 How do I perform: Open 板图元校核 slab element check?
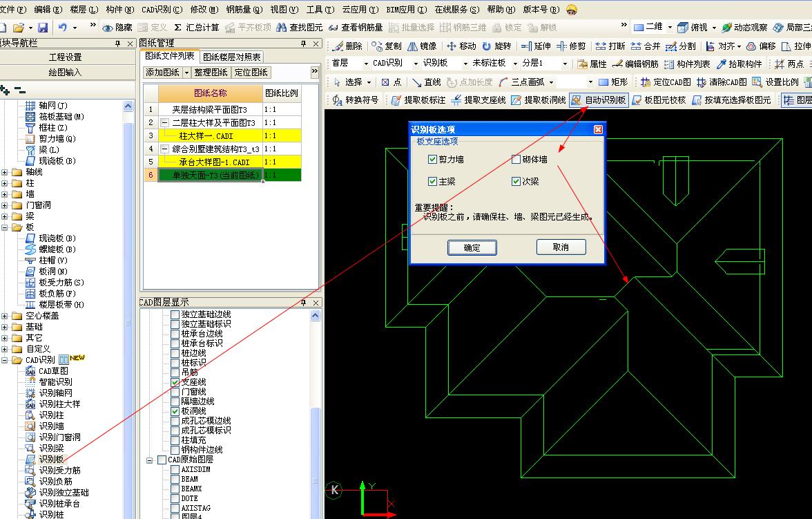pyautogui.click(x=659, y=100)
